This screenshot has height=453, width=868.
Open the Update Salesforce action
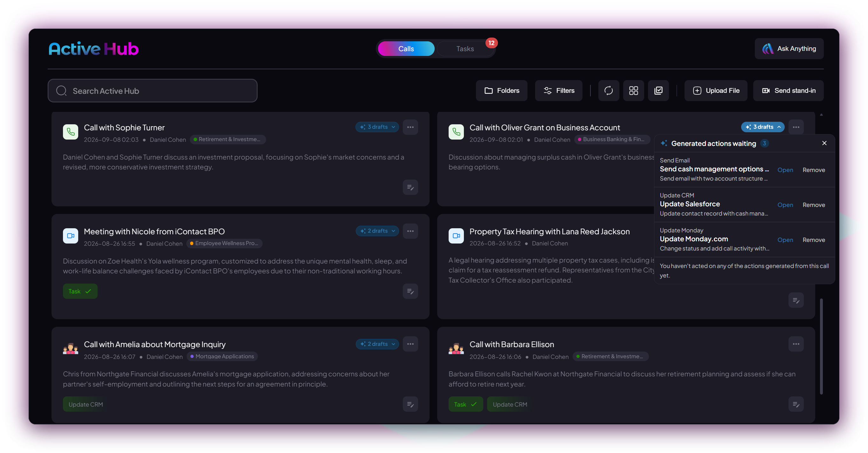(785, 205)
